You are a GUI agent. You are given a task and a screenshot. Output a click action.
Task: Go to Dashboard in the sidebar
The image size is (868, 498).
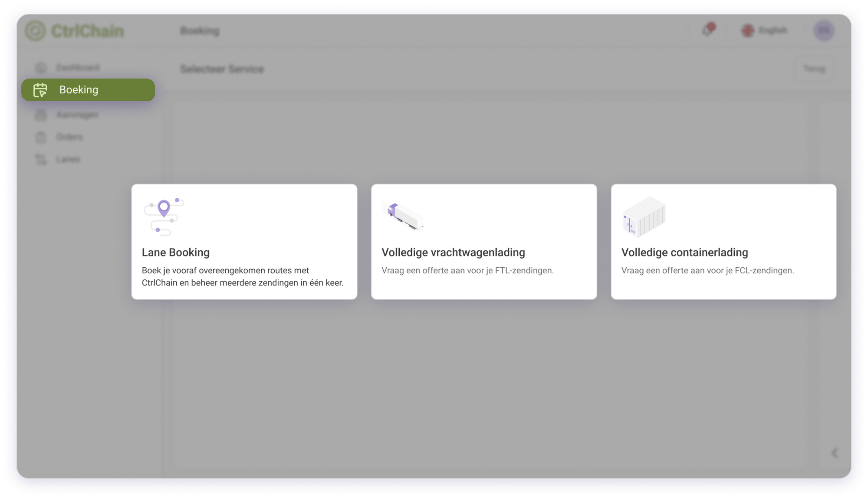click(x=78, y=68)
